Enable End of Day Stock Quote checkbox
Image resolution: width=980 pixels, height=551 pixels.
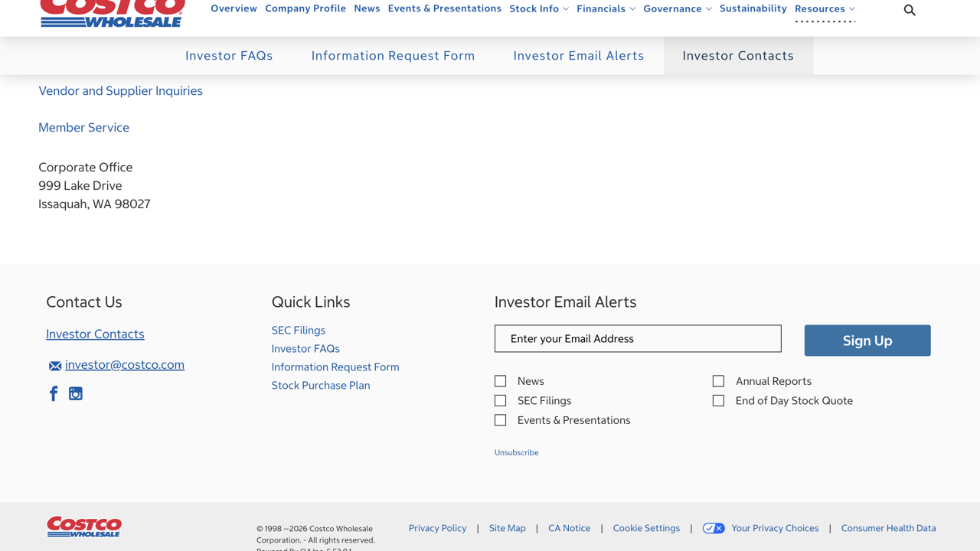[x=718, y=400]
